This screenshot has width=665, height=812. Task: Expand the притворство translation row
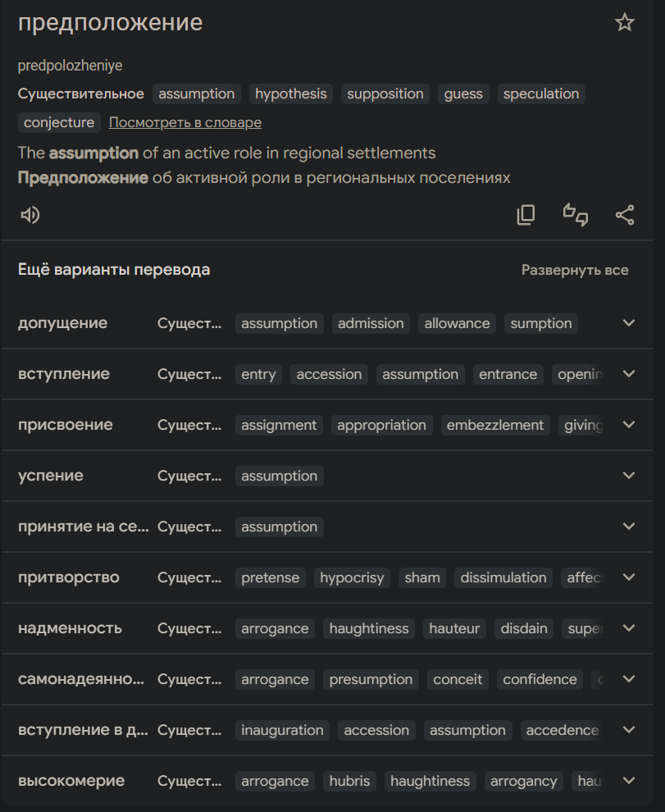(629, 577)
